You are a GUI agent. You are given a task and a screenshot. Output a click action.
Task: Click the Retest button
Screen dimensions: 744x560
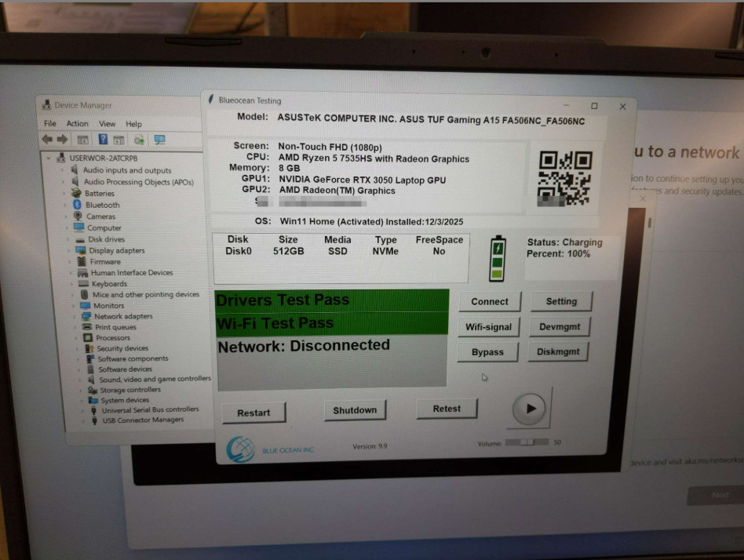[447, 409]
